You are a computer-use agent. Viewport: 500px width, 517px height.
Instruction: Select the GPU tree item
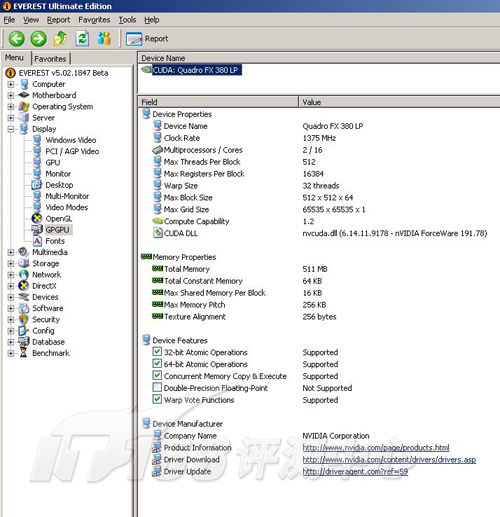coord(53,163)
